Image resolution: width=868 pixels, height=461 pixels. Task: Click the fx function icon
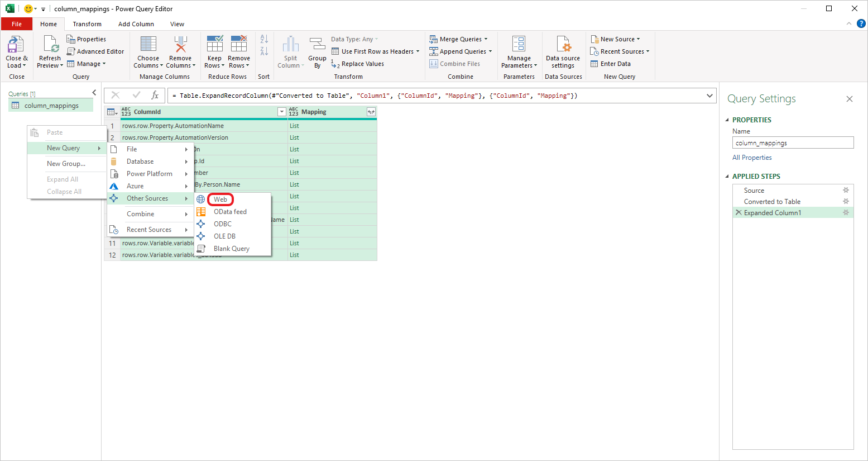click(155, 96)
